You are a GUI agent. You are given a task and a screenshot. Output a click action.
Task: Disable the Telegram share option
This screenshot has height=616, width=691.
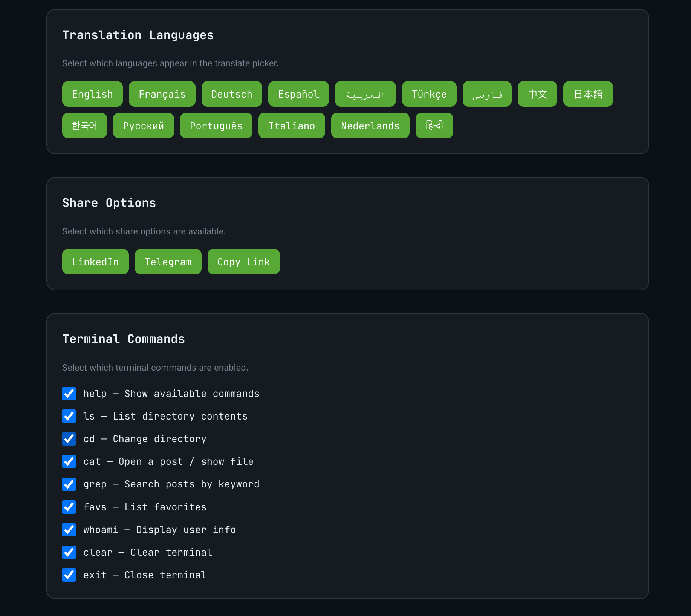[168, 262]
